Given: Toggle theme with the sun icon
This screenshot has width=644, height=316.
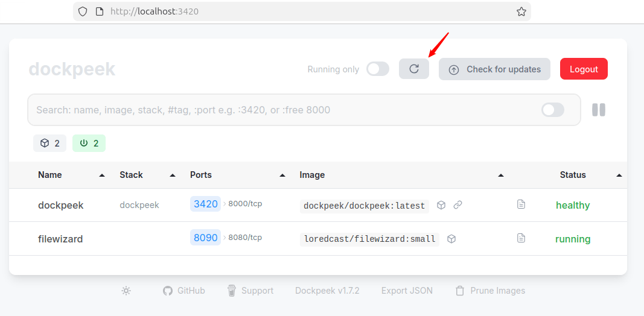Looking at the screenshot, I should [x=126, y=291].
